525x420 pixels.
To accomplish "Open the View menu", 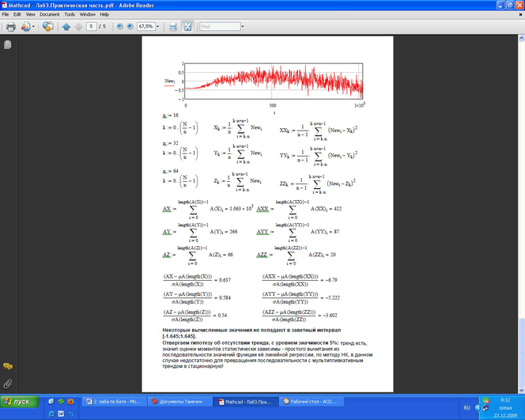I will (x=31, y=14).
